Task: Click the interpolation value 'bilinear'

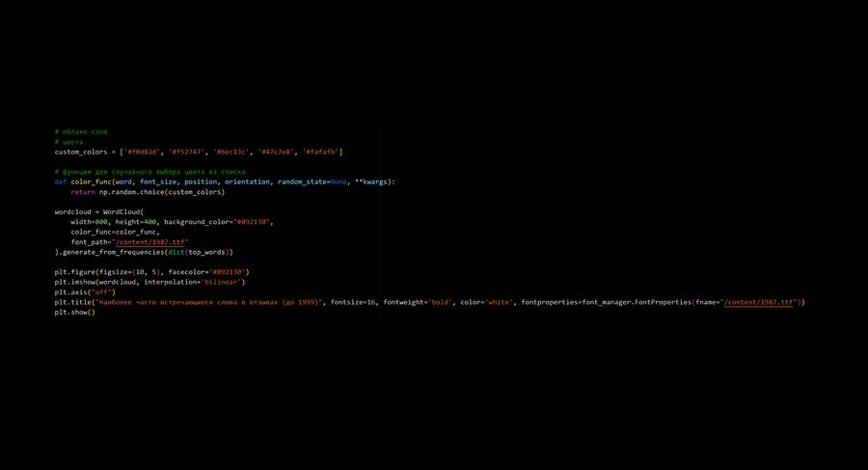Action: 222,282
